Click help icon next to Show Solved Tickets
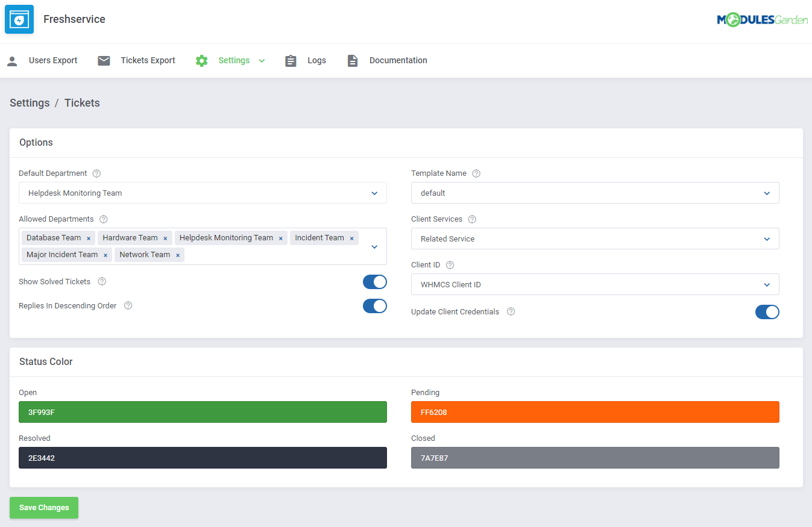 pos(102,282)
